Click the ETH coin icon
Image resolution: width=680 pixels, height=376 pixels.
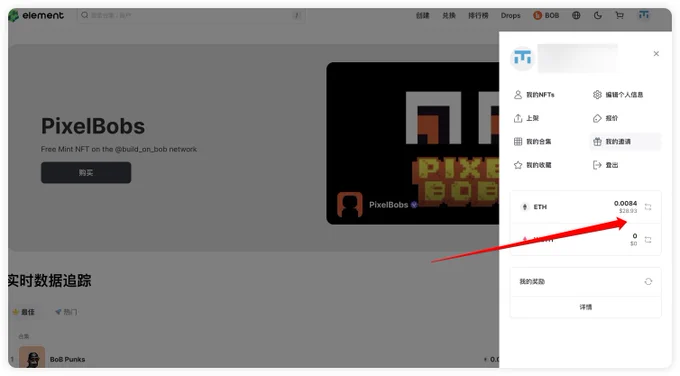pos(525,207)
